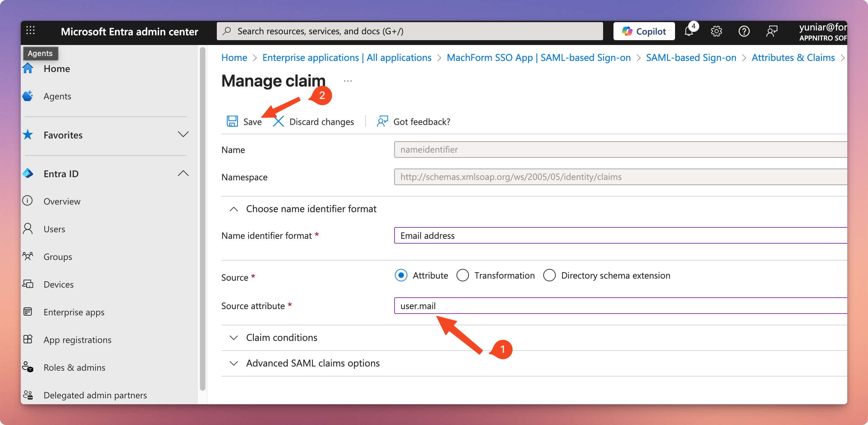Click the Discard changes X icon

point(278,121)
